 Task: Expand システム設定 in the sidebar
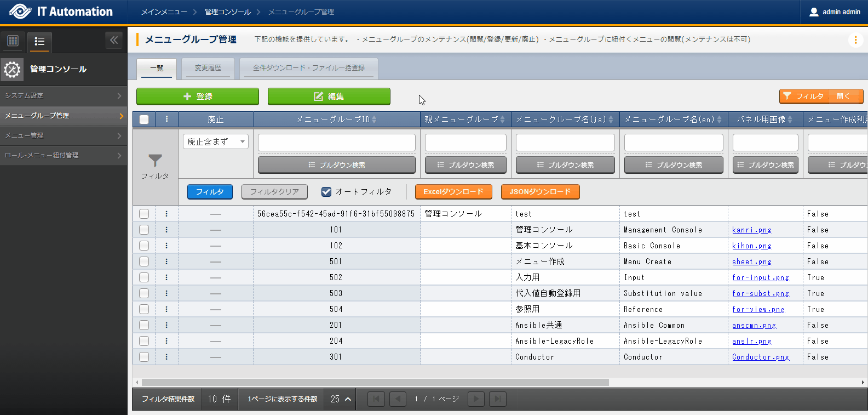pyautogui.click(x=64, y=95)
